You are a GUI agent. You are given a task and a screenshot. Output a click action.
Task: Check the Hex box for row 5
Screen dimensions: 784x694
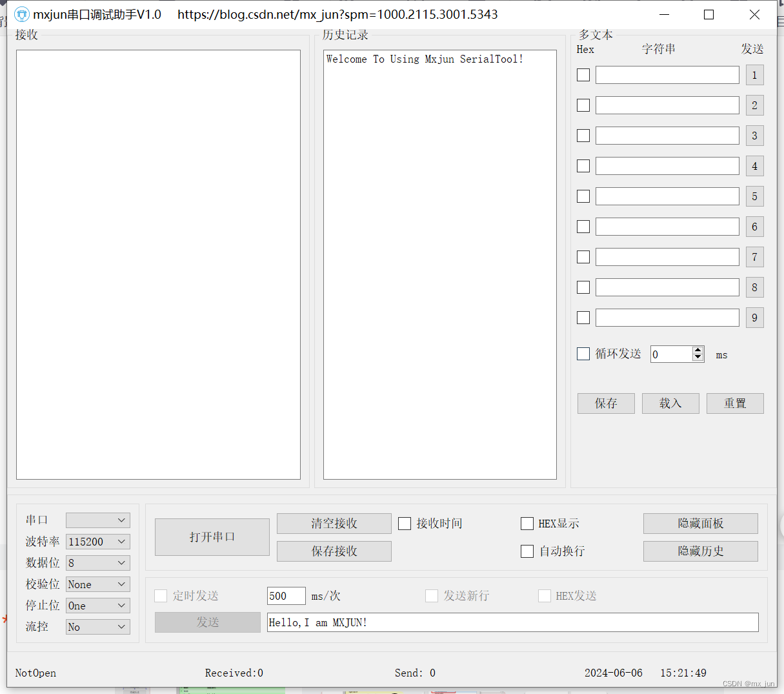point(583,196)
